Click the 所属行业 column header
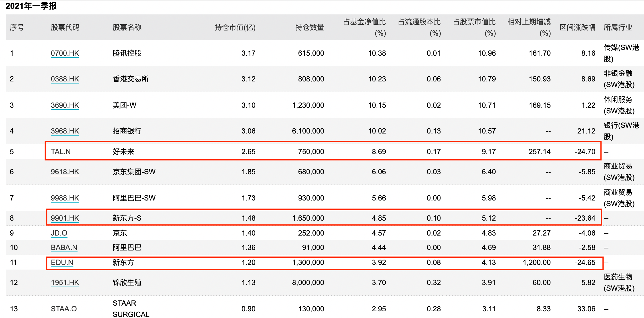 tap(618, 27)
